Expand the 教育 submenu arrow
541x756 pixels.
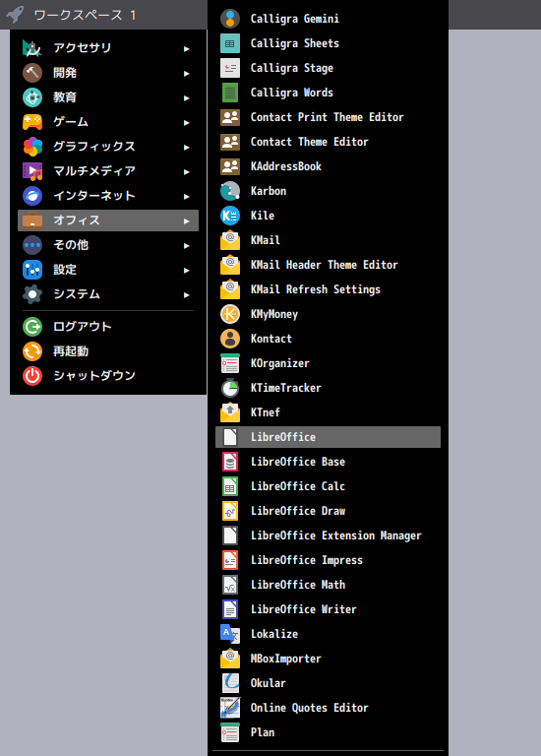point(187,97)
